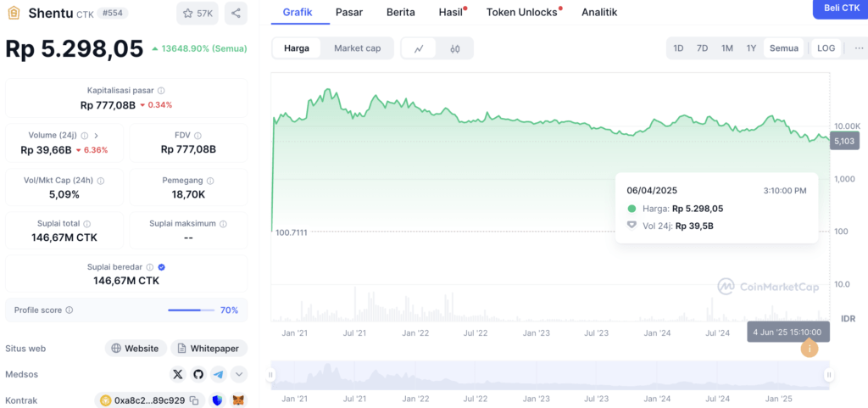Show info icon next to Volume (24j)

[x=85, y=135]
